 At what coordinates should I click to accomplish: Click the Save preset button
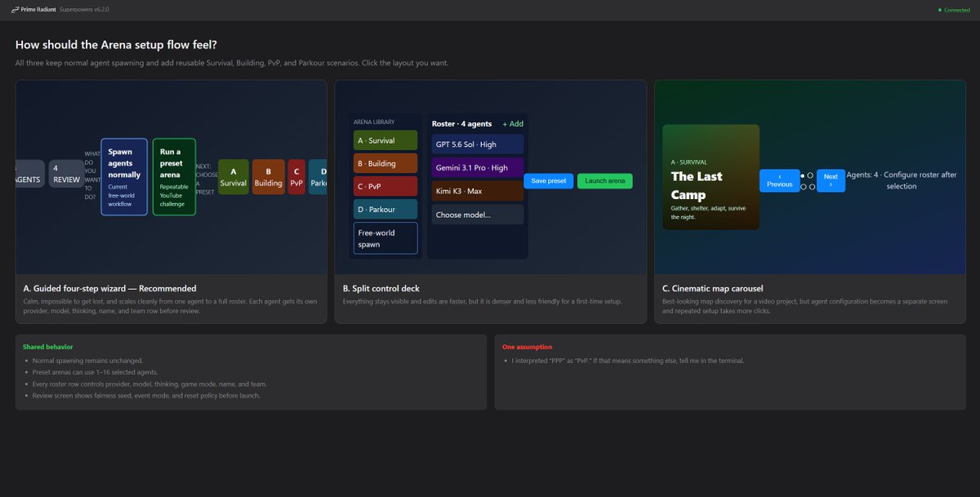click(548, 181)
